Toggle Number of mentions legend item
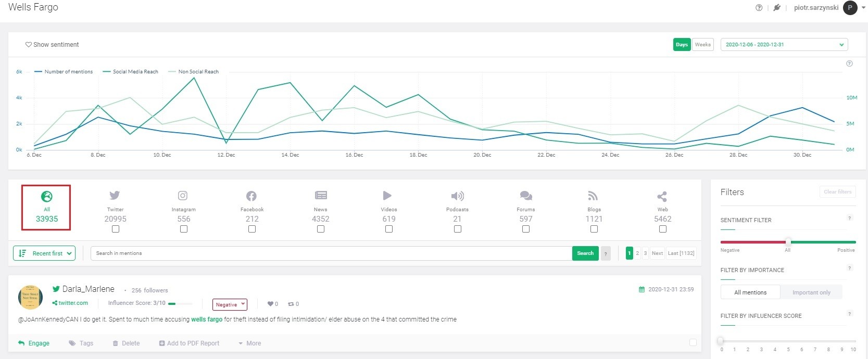This screenshot has height=359, width=868. click(64, 72)
